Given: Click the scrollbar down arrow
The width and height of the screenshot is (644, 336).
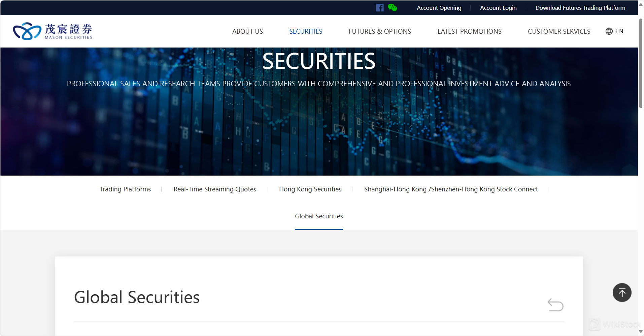Looking at the screenshot, I should tap(641, 332).
